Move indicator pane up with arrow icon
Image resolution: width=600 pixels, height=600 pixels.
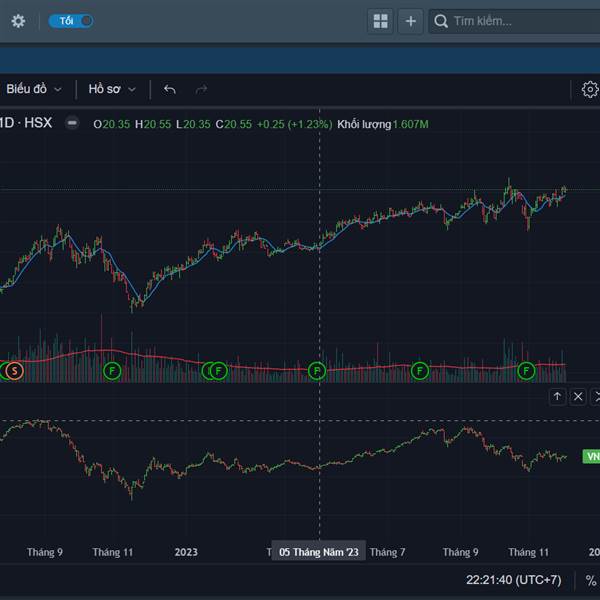click(557, 396)
